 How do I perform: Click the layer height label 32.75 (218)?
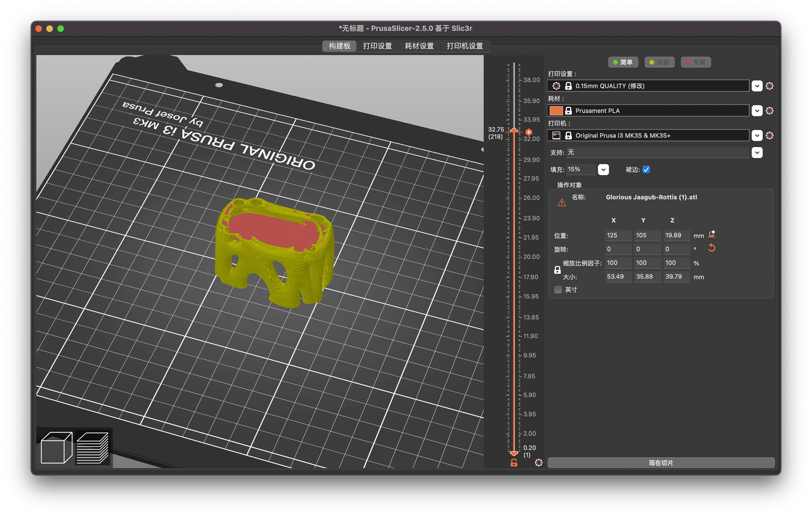[x=496, y=133]
